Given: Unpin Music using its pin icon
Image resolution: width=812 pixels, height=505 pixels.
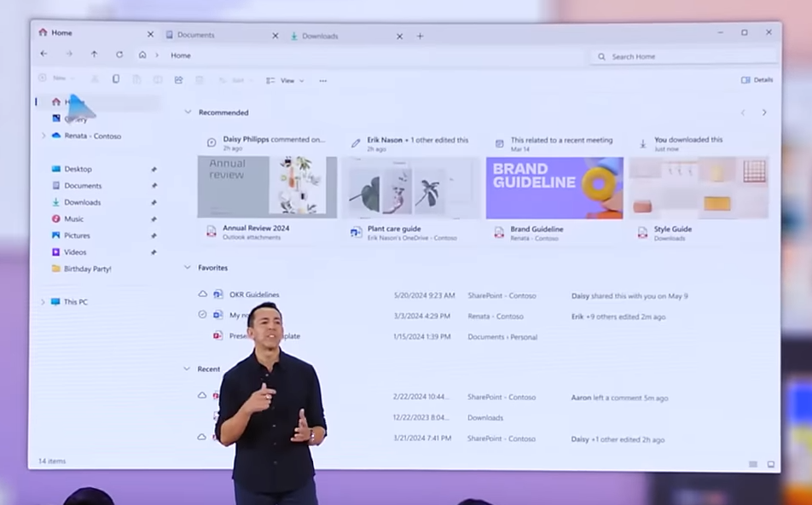Looking at the screenshot, I should click(154, 219).
